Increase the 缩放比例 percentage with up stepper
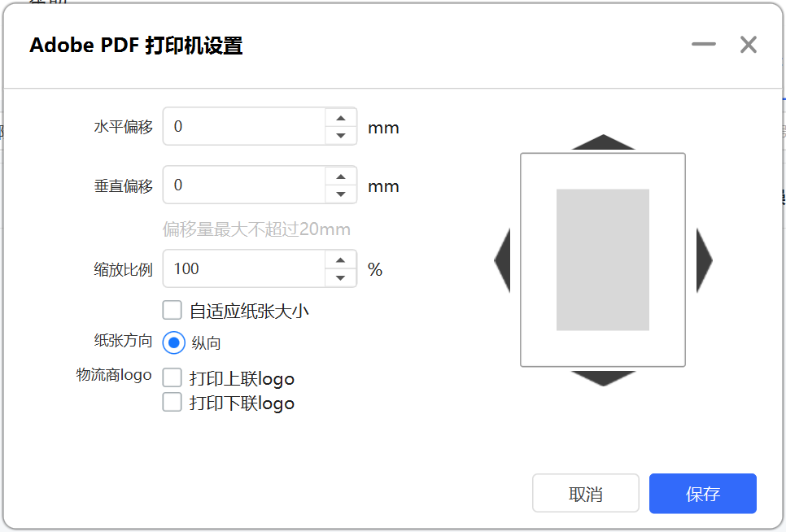 (x=341, y=260)
